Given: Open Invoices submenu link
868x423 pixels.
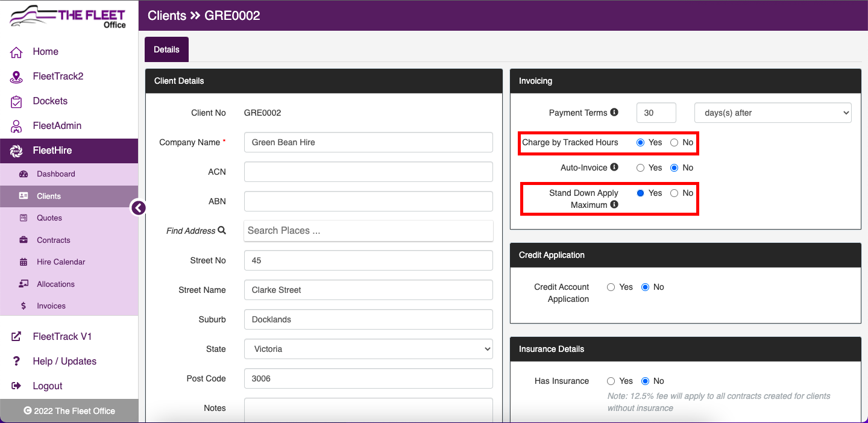Looking at the screenshot, I should (x=51, y=306).
